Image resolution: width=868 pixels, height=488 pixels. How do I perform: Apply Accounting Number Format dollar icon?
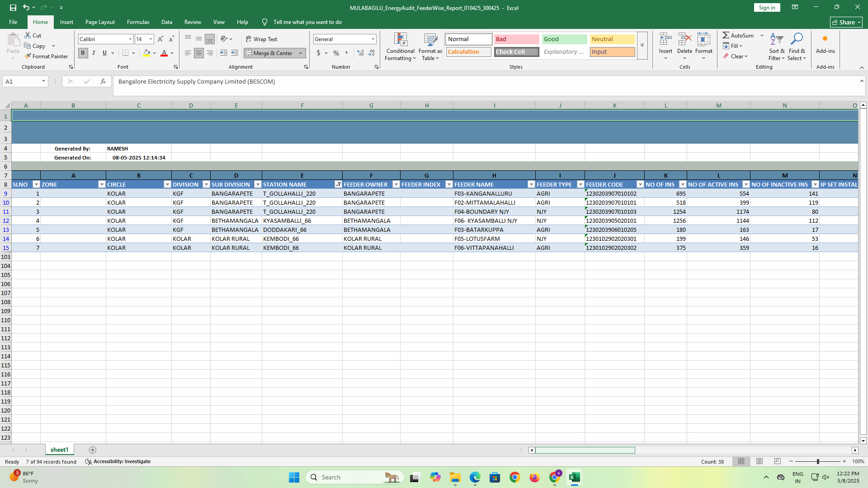(x=318, y=53)
